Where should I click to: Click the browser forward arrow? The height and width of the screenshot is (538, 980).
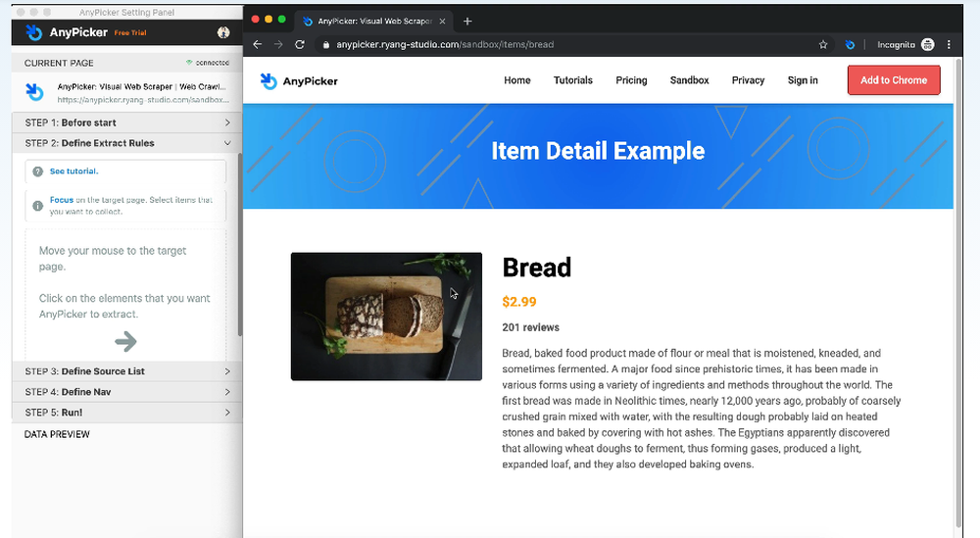278,44
